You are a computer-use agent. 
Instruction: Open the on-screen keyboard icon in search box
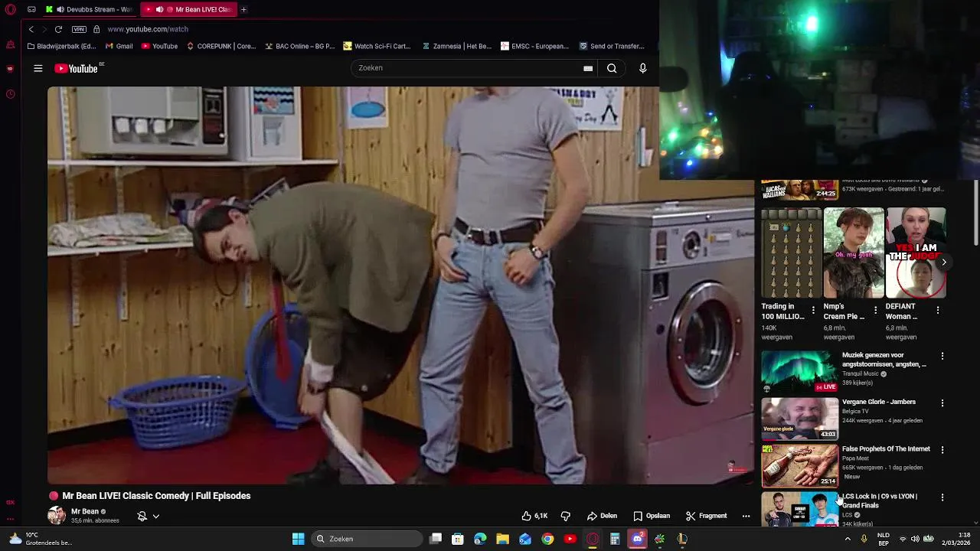(588, 68)
